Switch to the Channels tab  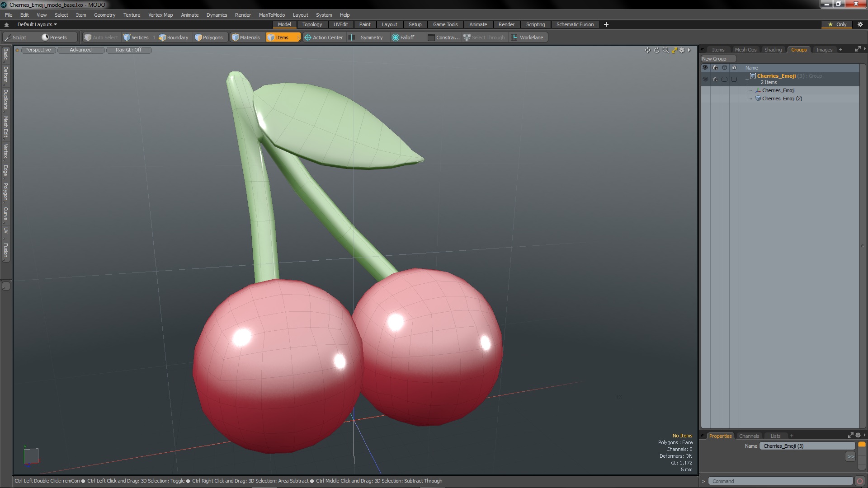[749, 436]
